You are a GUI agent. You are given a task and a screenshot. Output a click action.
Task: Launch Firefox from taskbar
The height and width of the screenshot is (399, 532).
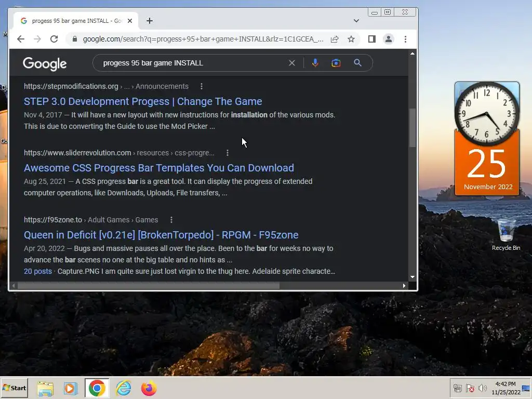click(x=149, y=388)
